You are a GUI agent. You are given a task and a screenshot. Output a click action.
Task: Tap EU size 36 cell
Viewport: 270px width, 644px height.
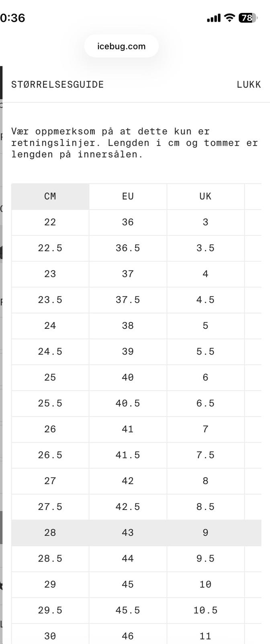coord(128,222)
